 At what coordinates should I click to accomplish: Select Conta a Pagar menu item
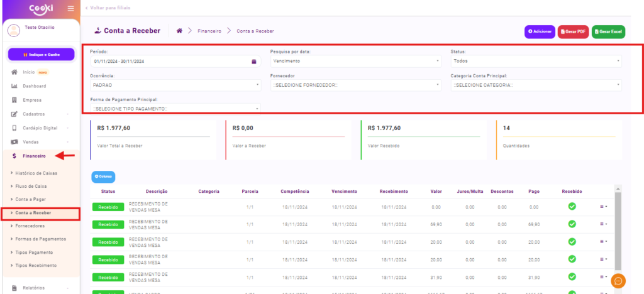(31, 199)
